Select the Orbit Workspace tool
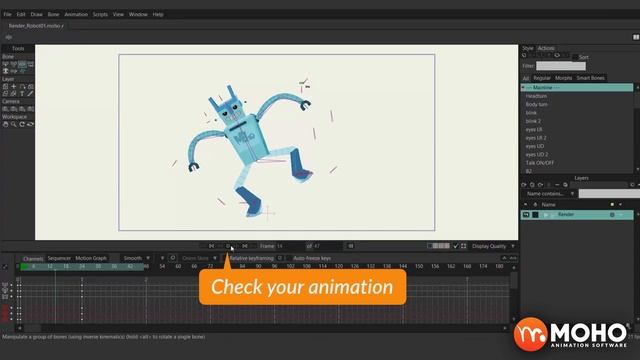Screen dimensions: 640x360 coord(30,124)
